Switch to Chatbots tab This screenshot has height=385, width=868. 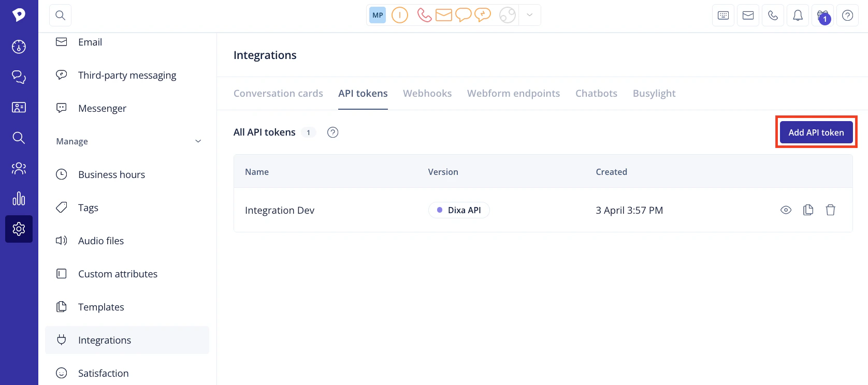[x=596, y=93]
